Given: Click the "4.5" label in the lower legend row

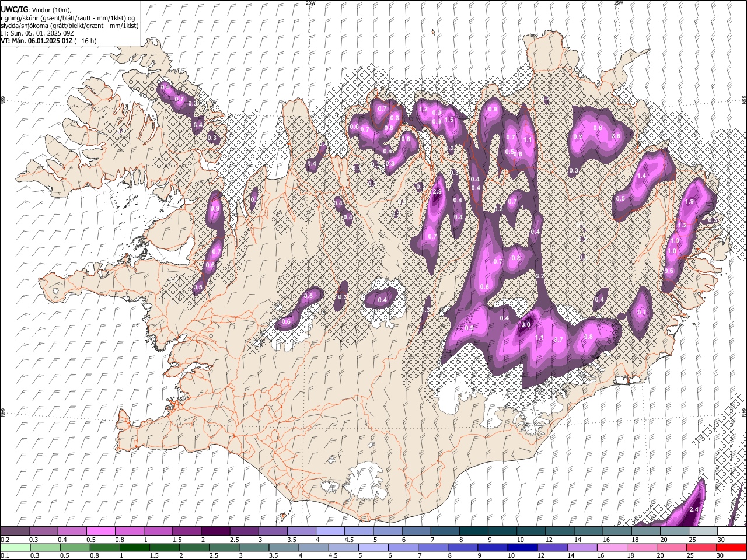Looking at the screenshot, I should pyautogui.click(x=333, y=556).
